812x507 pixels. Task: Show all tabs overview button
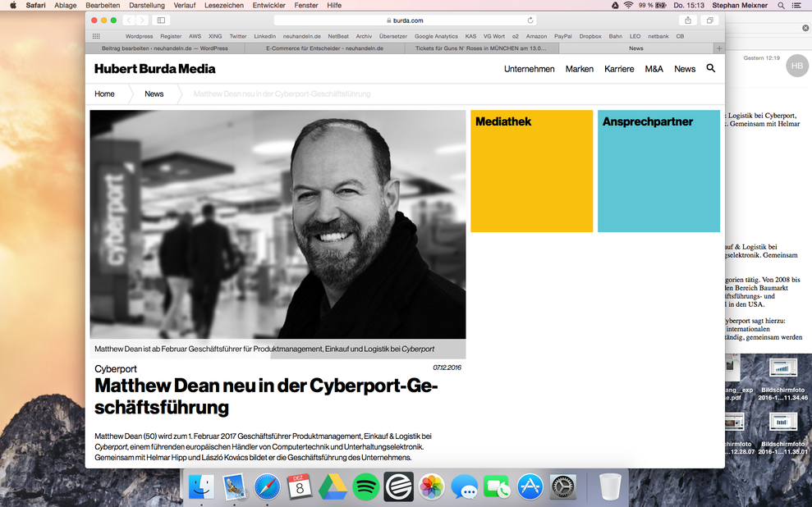[709, 21]
